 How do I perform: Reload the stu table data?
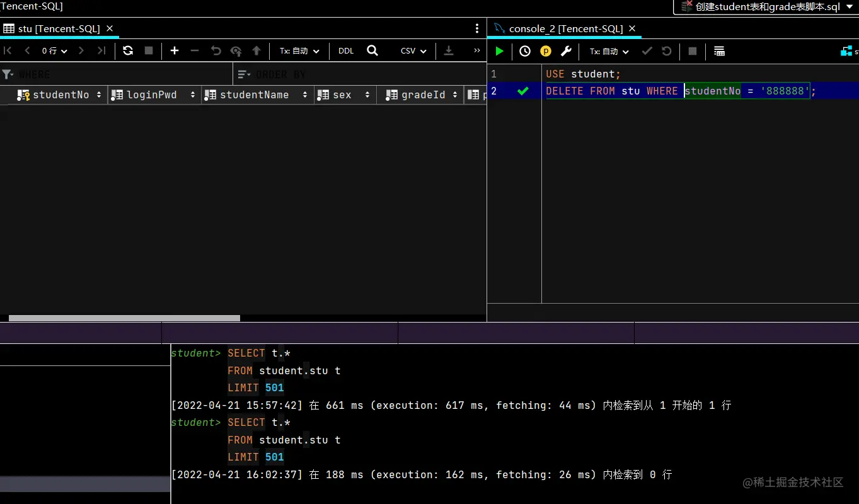[128, 50]
